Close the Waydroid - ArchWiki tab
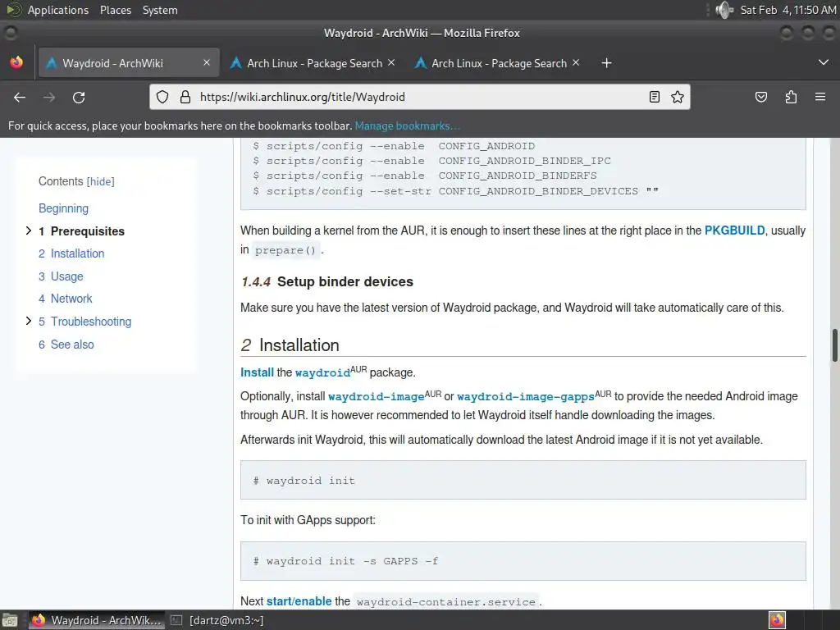 click(207, 62)
